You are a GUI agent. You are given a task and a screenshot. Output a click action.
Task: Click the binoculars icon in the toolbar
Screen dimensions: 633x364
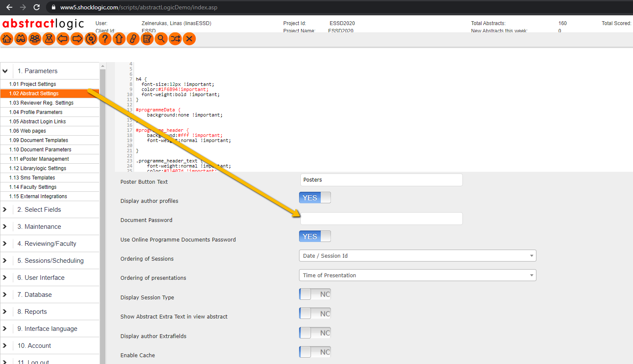coord(21,39)
